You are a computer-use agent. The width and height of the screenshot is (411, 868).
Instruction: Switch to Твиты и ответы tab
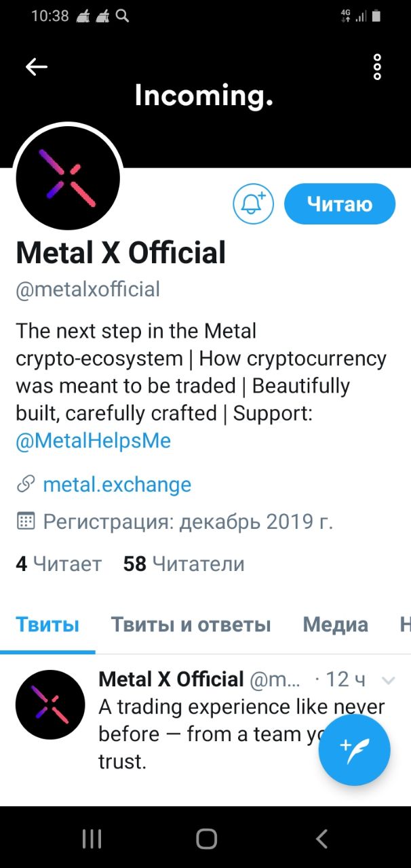pos(191,625)
